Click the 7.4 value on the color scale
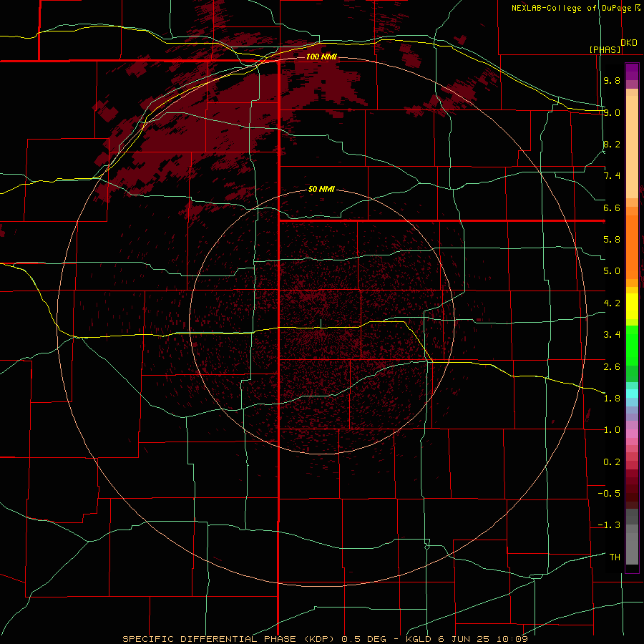Screen dimensions: 644x644 612,176
